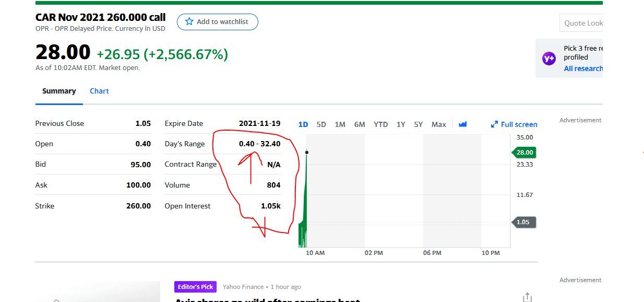Click the Editor's Pick badge
Viewport: 644px width, 302px height.
coord(195,287)
